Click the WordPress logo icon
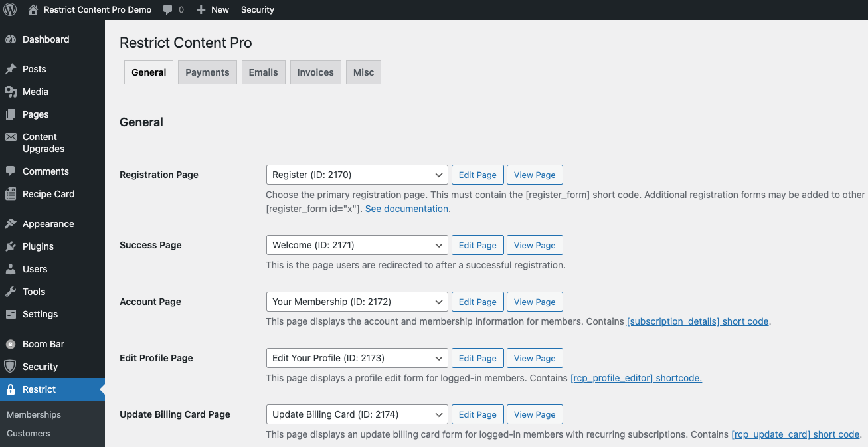The width and height of the screenshot is (868, 447). pos(10,9)
